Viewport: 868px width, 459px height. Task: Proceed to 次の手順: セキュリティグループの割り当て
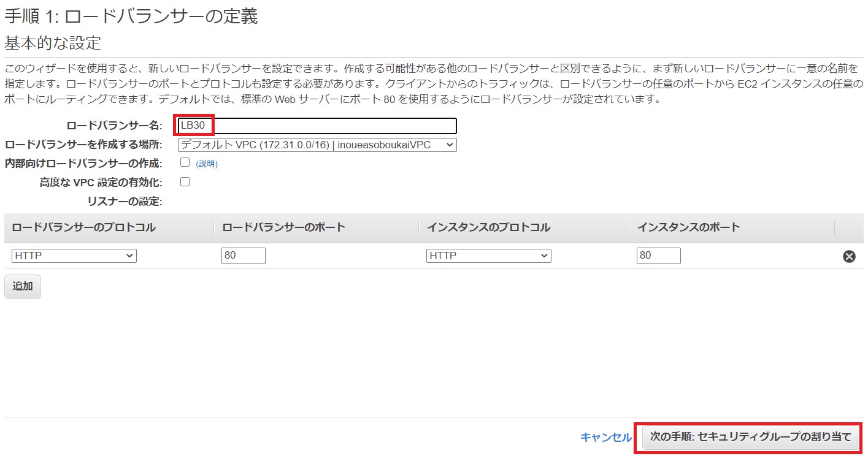point(750,437)
